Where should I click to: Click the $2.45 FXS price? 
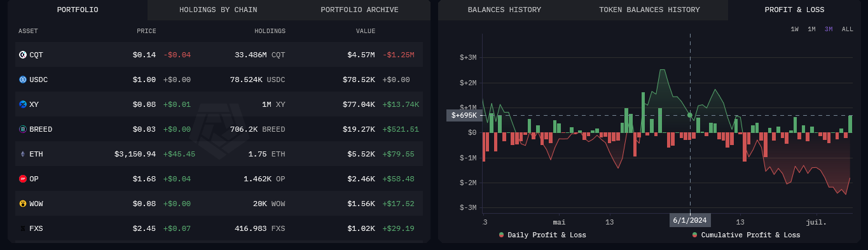click(144, 228)
